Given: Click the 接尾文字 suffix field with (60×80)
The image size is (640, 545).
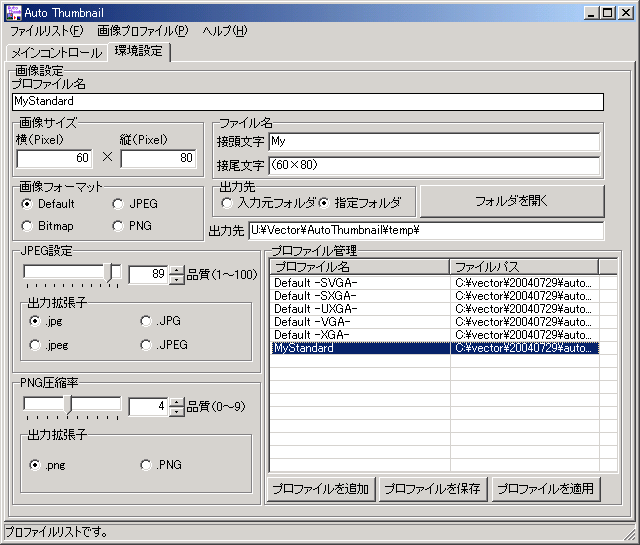Looking at the screenshot, I should (x=434, y=166).
